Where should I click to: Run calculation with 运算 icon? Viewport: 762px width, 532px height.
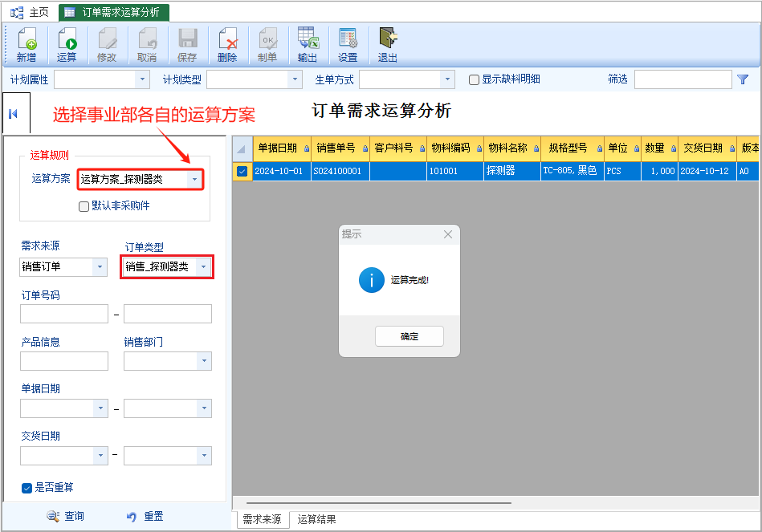point(67,39)
